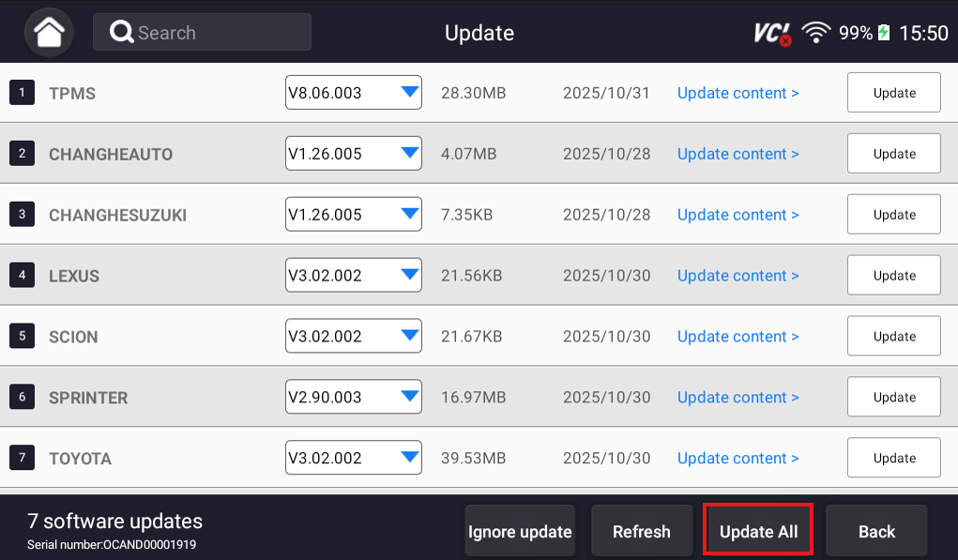Update the TOYOTA software
This screenshot has width=958, height=560.
tap(892, 457)
